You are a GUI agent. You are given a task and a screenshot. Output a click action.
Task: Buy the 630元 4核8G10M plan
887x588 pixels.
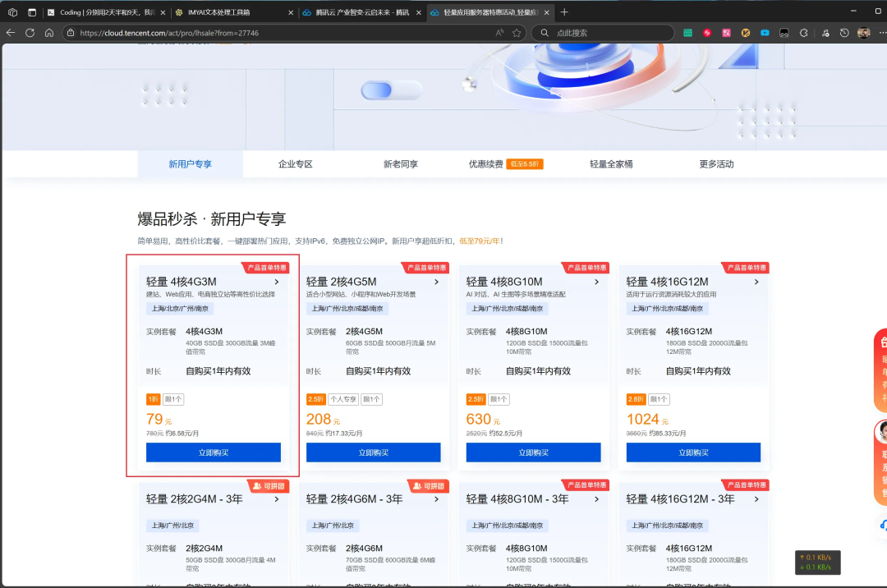click(x=534, y=452)
